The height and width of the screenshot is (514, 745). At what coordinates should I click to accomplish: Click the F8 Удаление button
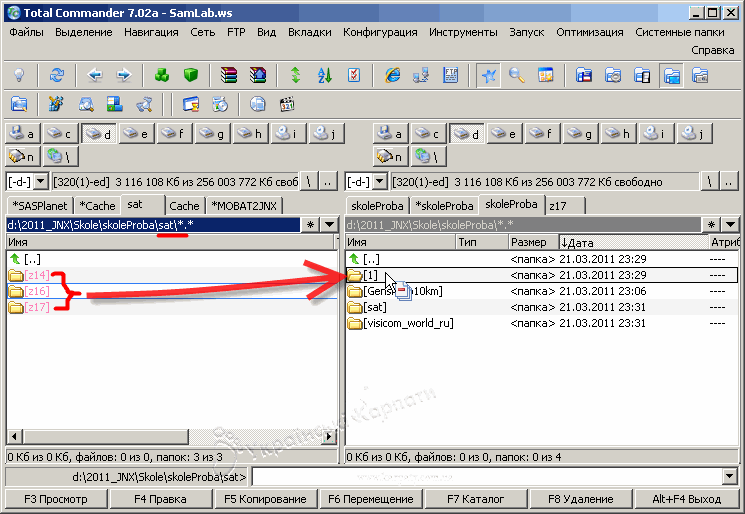point(581,499)
